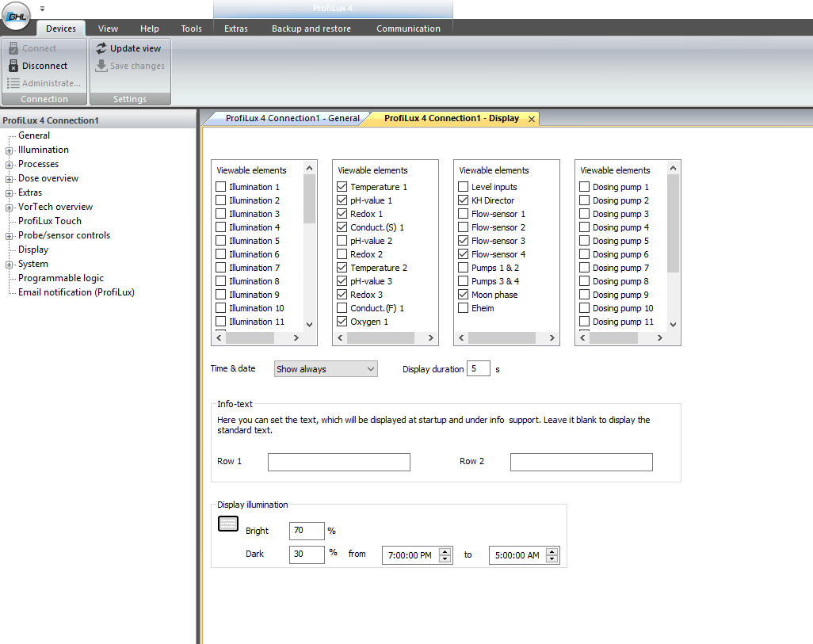This screenshot has width=813, height=644.
Task: Open the Extras ribbon tab
Action: (x=236, y=29)
